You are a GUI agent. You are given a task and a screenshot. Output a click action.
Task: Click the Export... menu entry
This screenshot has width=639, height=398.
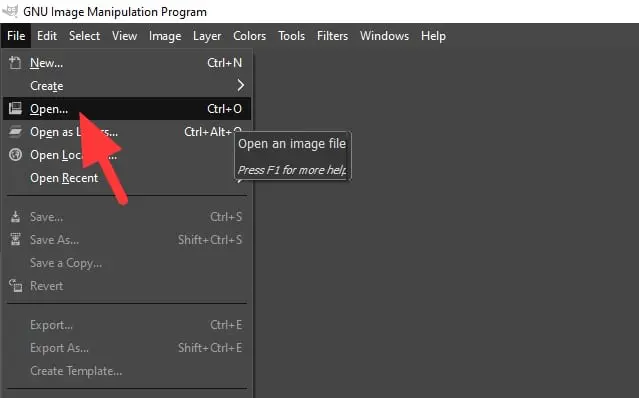tap(127, 325)
